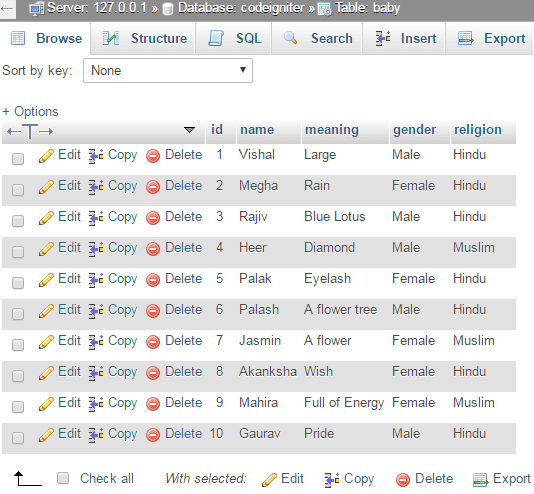534x494 pixels.
Task: Click the Table: baby breadcrumb link
Action: click(x=368, y=8)
